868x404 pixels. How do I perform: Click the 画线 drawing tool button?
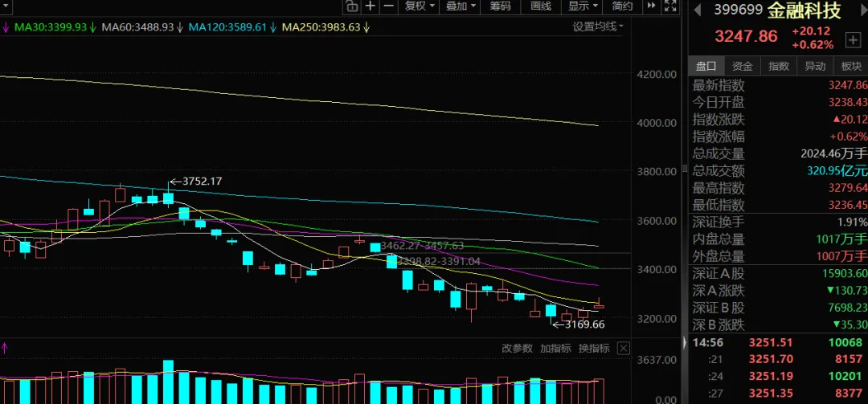tap(541, 6)
